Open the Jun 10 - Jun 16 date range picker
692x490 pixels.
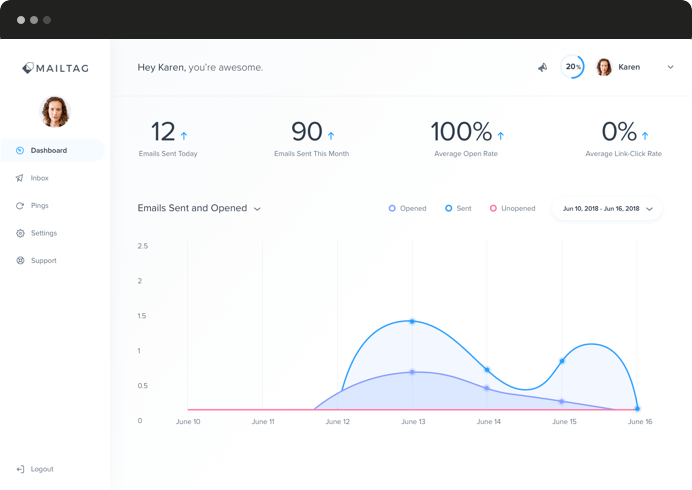(x=607, y=209)
